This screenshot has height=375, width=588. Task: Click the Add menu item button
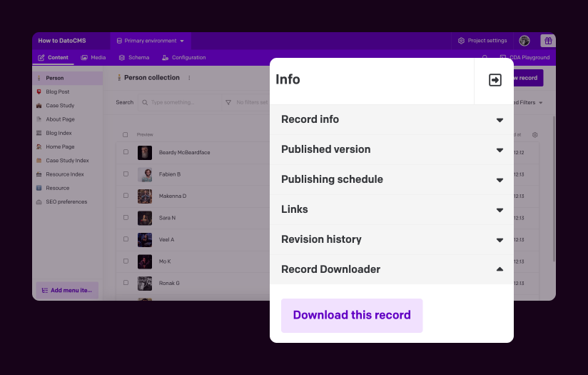(67, 290)
